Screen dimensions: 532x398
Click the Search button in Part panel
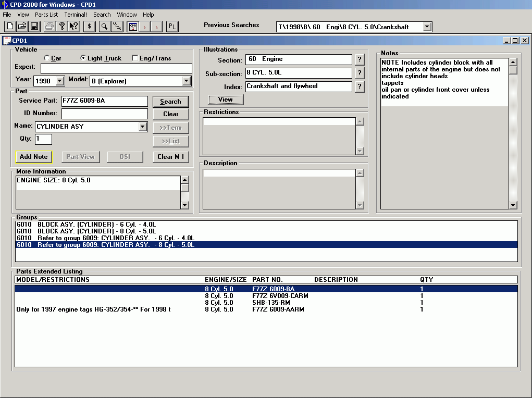171,102
